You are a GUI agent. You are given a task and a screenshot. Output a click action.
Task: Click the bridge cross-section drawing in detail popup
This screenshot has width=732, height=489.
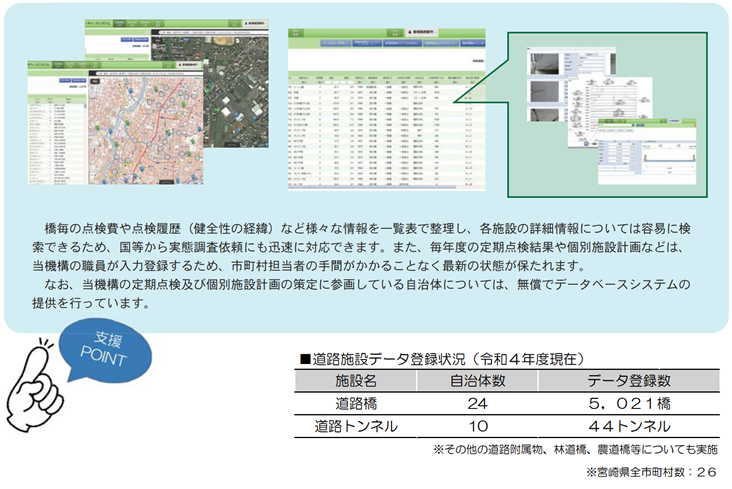669,158
